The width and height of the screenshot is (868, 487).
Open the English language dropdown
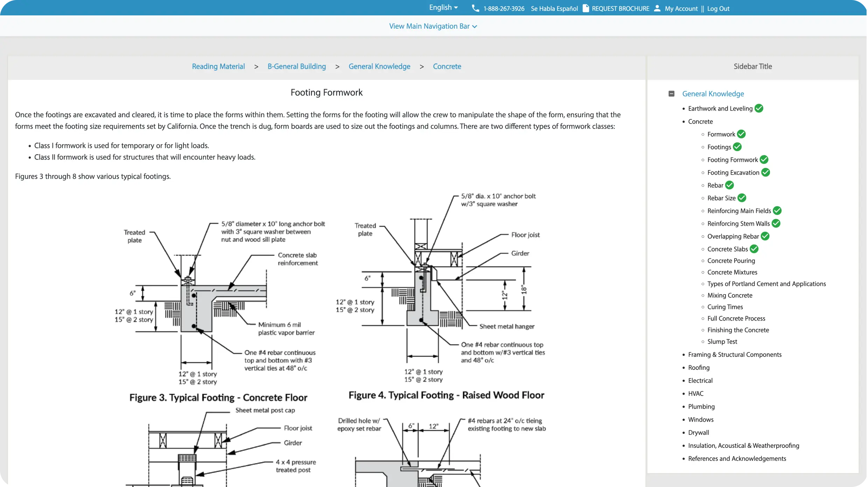coord(443,7)
